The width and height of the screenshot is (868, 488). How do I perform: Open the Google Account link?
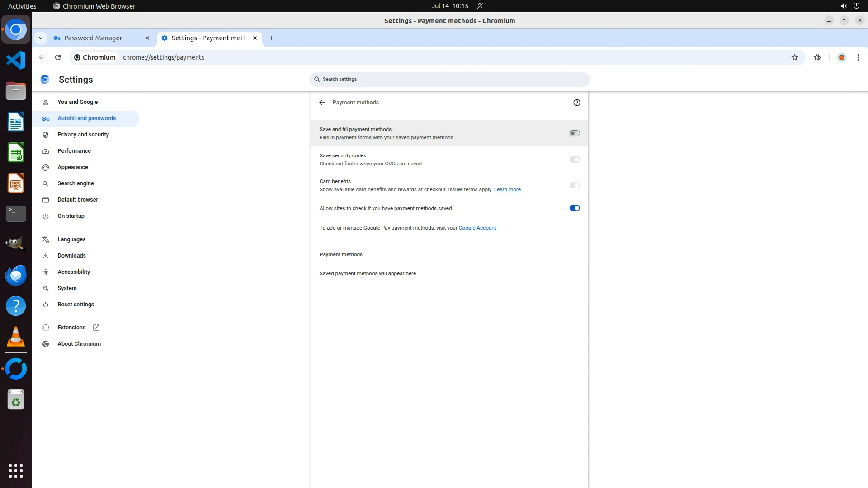pos(477,228)
